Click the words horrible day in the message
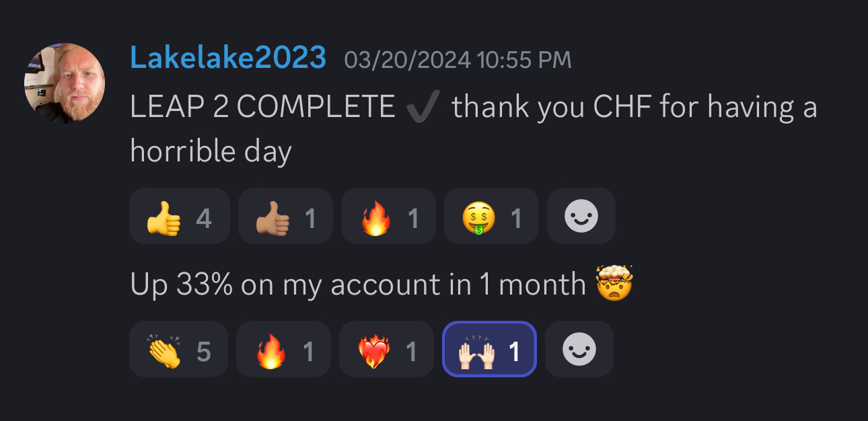Viewport: 868px width, 421px height. pyautogui.click(x=211, y=152)
